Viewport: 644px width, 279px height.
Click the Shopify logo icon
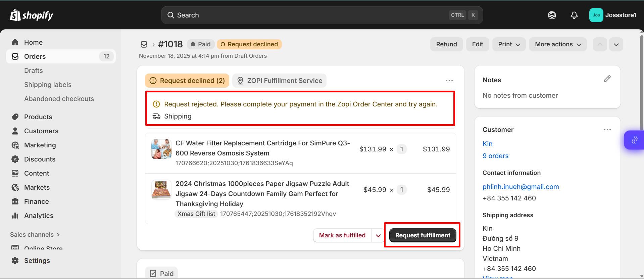coord(15,15)
